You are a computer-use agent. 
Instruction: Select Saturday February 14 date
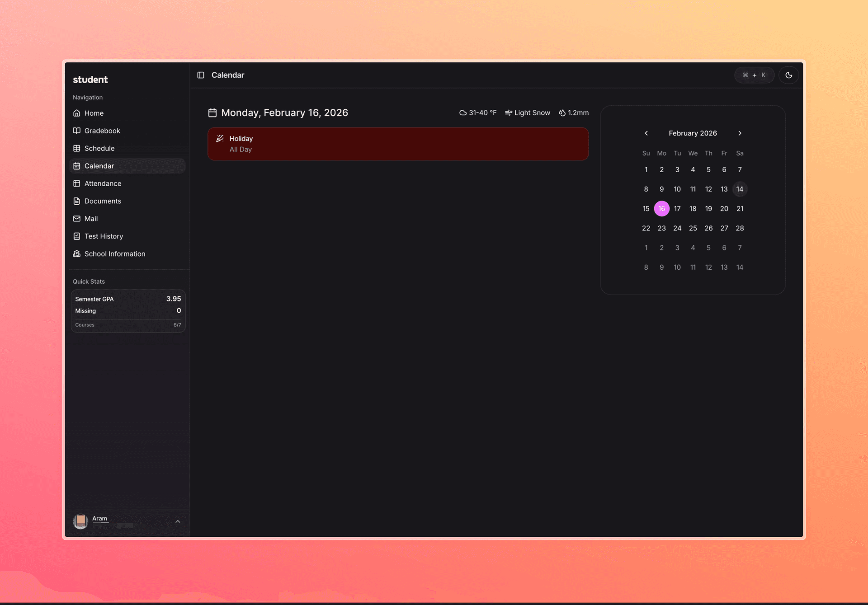(x=740, y=189)
